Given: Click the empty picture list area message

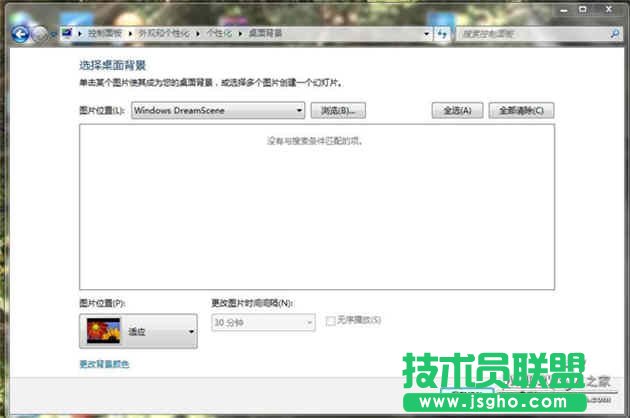Looking at the screenshot, I should [x=315, y=141].
